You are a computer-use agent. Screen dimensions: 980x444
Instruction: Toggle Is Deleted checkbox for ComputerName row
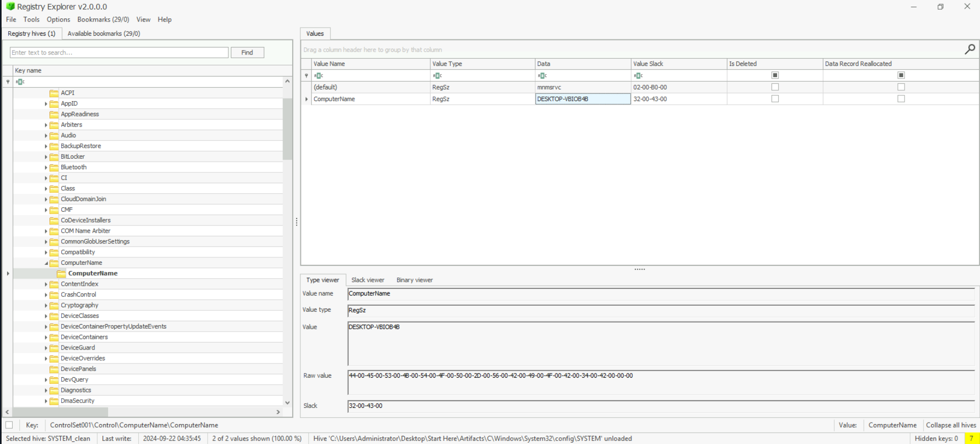coord(775,99)
